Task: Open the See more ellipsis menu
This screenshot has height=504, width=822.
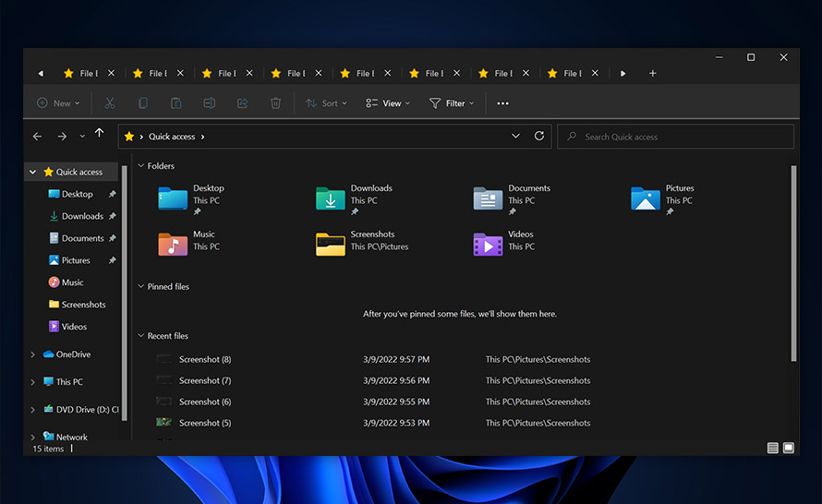Action: point(502,103)
